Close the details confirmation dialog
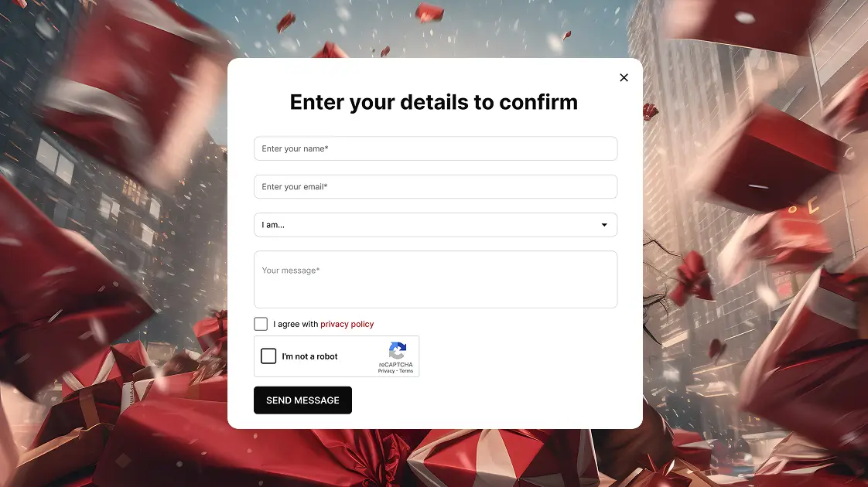This screenshot has width=868, height=487. click(x=624, y=77)
